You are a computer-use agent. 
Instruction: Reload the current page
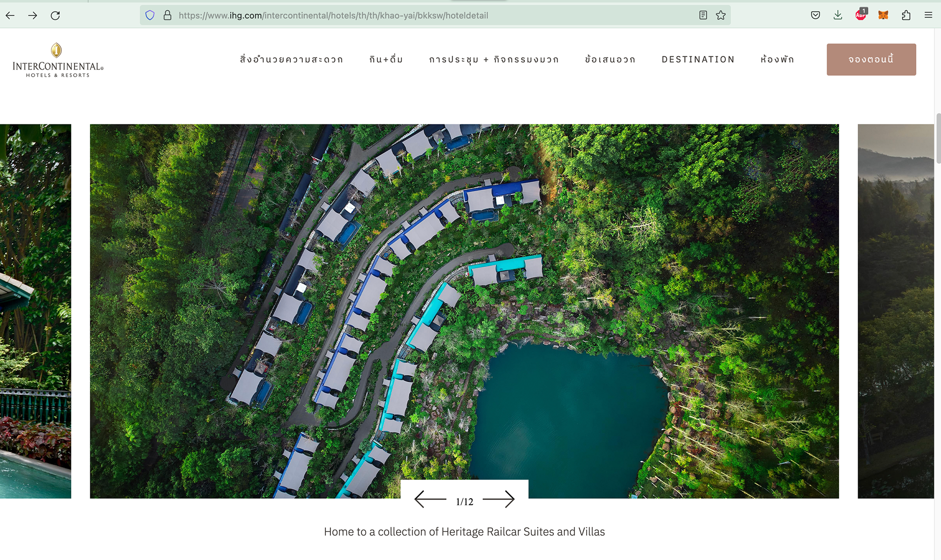(55, 16)
